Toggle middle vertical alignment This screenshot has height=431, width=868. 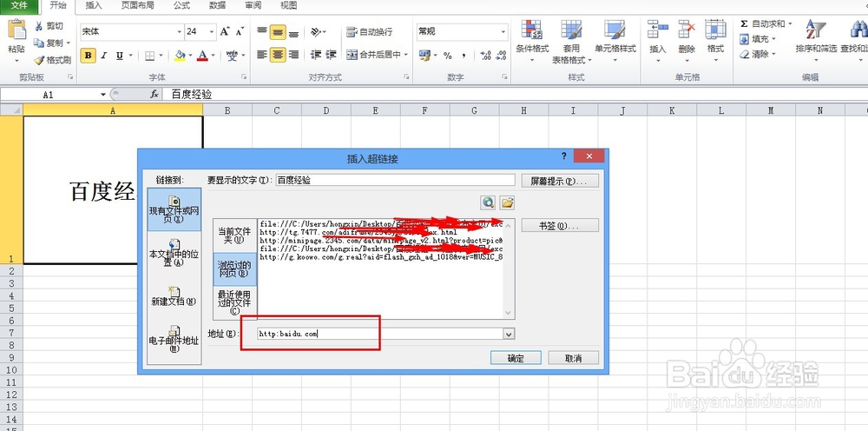point(278,32)
